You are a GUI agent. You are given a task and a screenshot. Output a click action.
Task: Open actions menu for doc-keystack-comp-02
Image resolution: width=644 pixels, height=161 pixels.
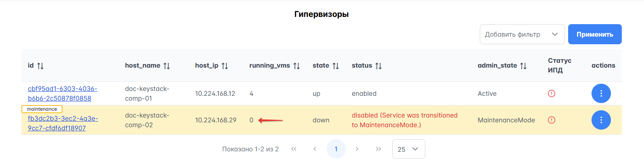tap(601, 120)
